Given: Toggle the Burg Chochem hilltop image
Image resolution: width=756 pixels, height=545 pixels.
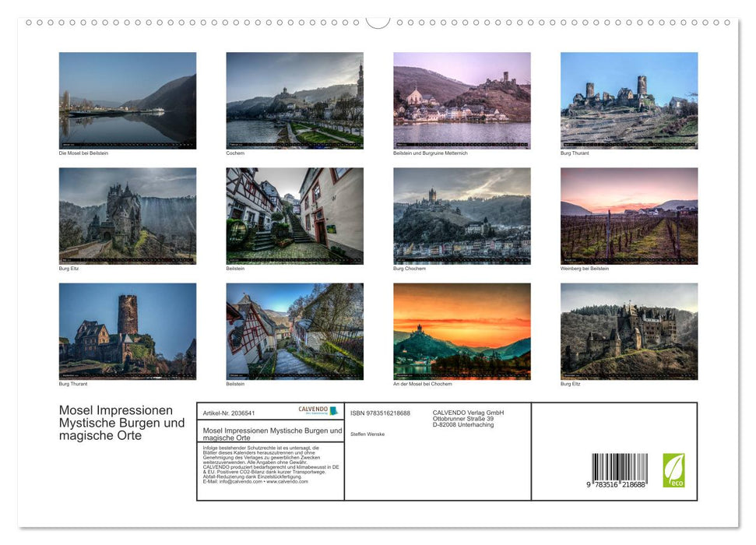Looking at the screenshot, I should tap(462, 216).
